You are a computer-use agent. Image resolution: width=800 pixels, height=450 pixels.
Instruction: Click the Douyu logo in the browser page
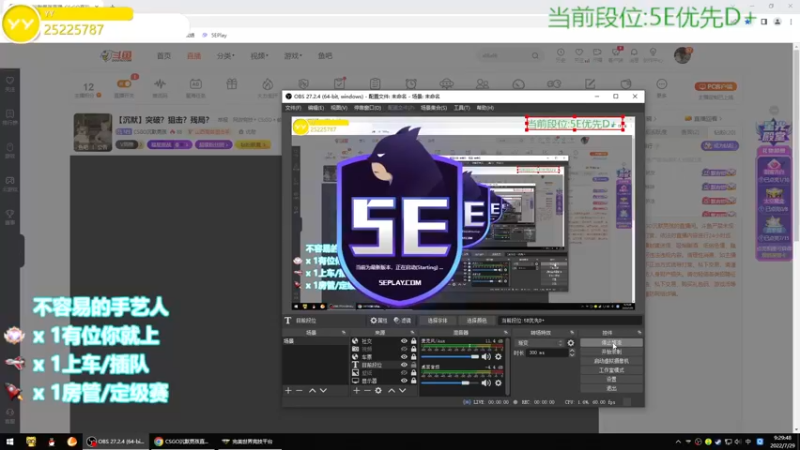[x=116, y=56]
